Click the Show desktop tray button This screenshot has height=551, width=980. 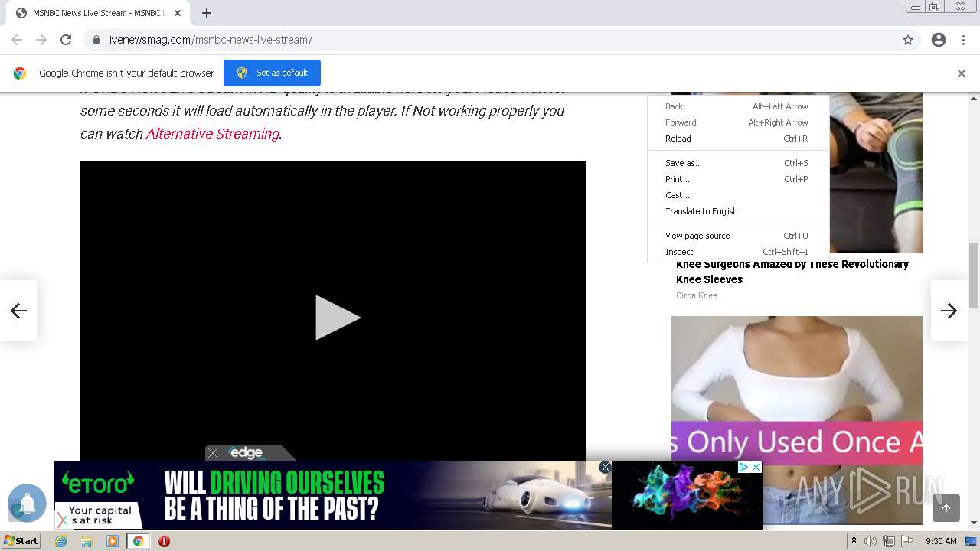click(x=972, y=541)
